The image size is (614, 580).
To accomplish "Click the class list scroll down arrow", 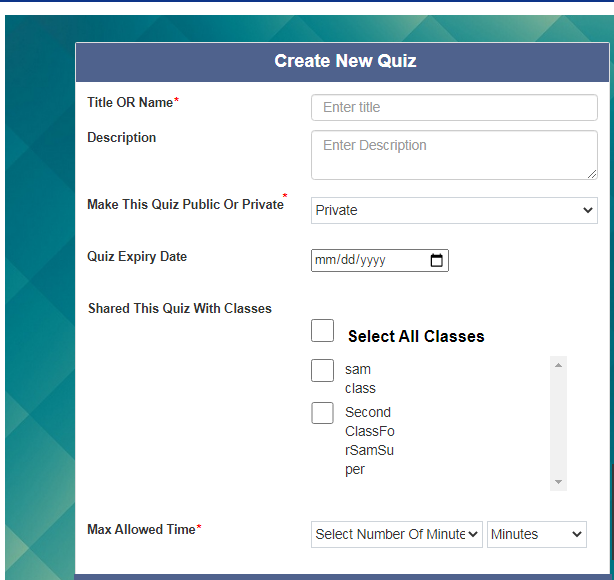I will click(x=558, y=482).
